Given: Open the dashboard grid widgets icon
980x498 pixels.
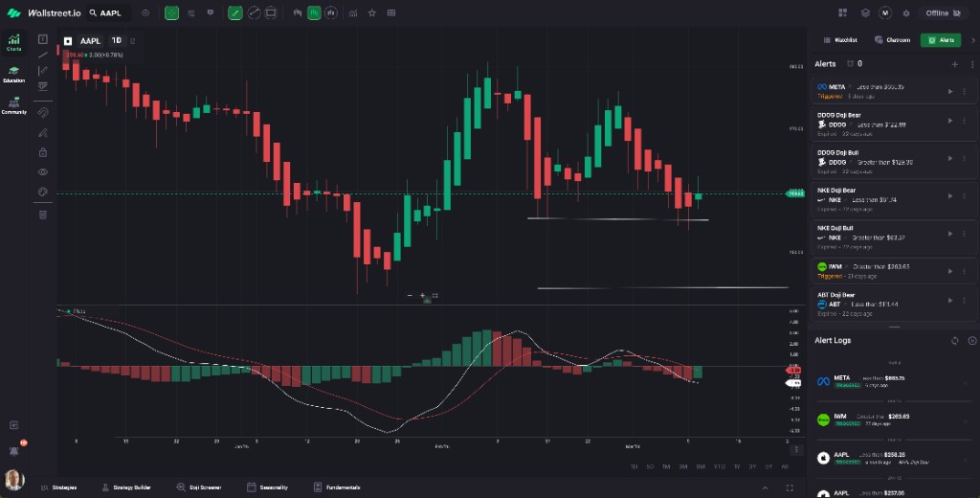Looking at the screenshot, I should pyautogui.click(x=842, y=12).
